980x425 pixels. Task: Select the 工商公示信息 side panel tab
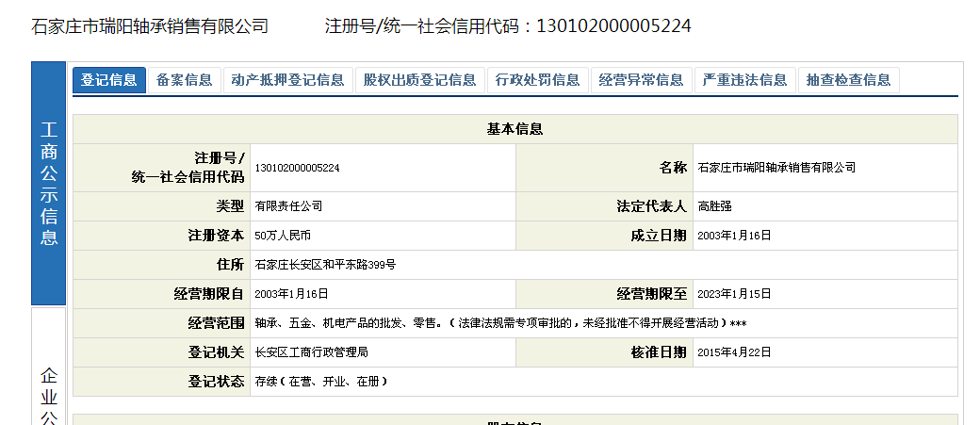(x=49, y=184)
